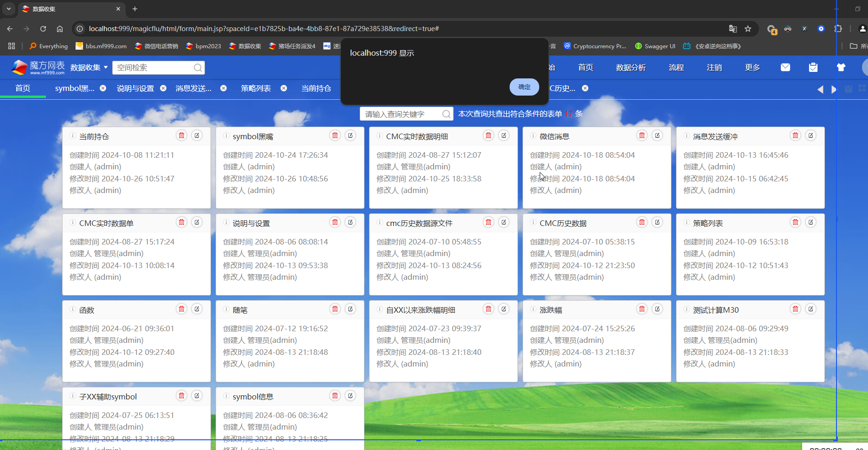Edit the 测试计算M30 card
The image size is (868, 450).
click(x=811, y=309)
